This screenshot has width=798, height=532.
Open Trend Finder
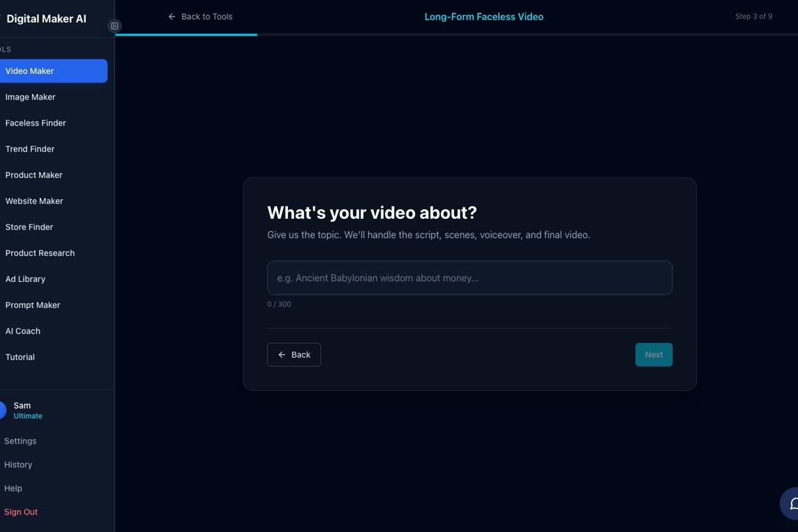point(53,149)
